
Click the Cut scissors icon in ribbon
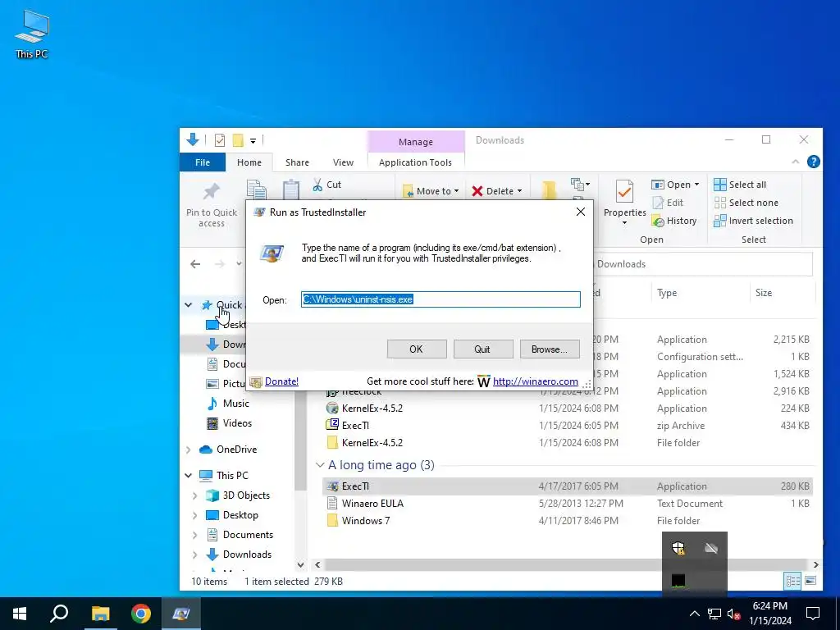tap(317, 185)
